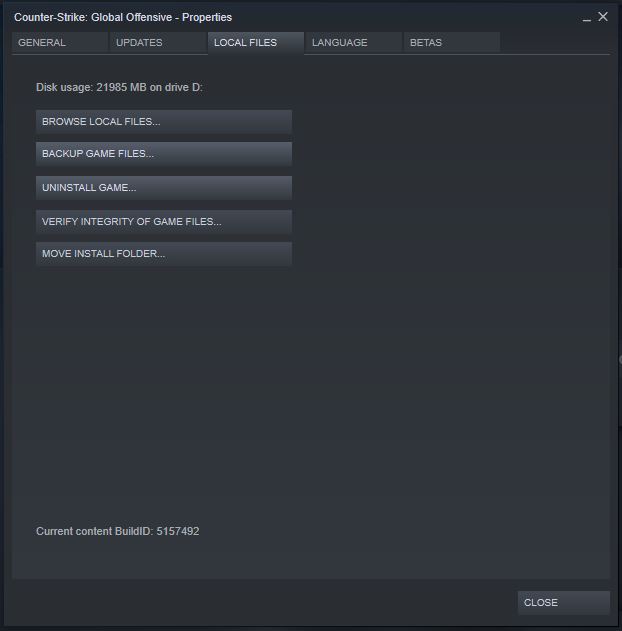This screenshot has width=622, height=631.
Task: Open the Betas tab
Action: click(x=452, y=43)
